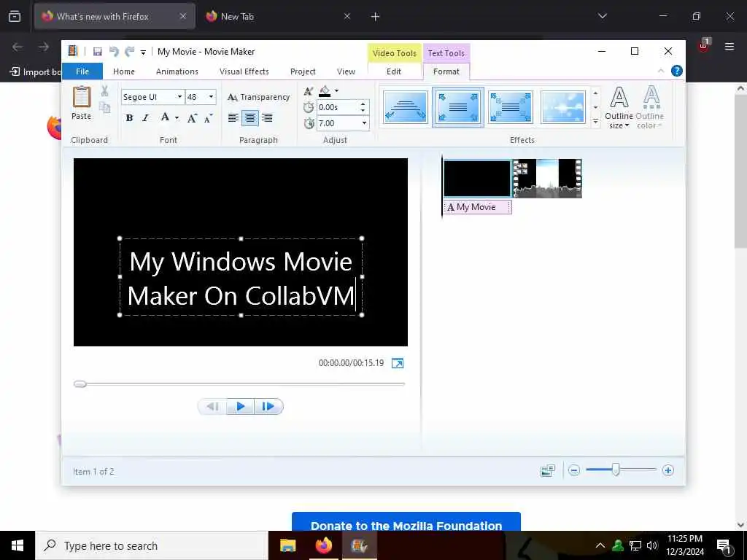Open the Windows Start menu

click(18, 545)
